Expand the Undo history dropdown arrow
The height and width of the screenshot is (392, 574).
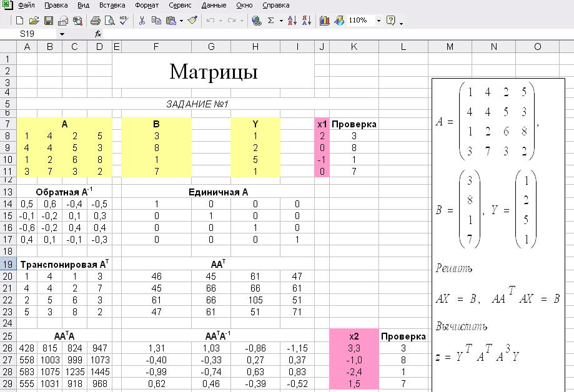click(x=220, y=21)
